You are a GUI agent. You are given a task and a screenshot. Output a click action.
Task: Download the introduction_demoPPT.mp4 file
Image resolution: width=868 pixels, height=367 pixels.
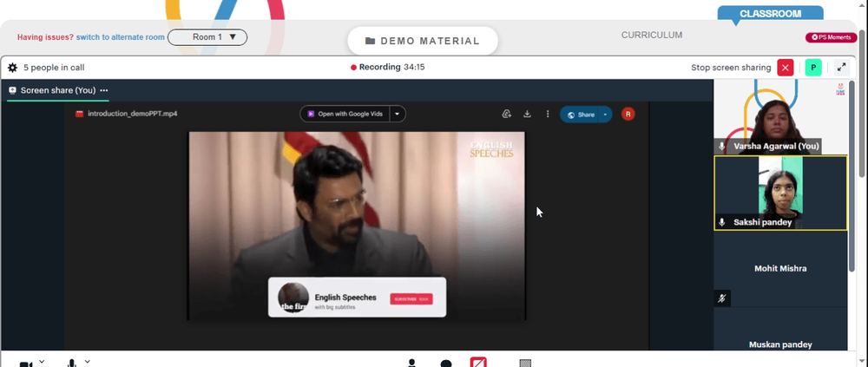[x=527, y=114]
